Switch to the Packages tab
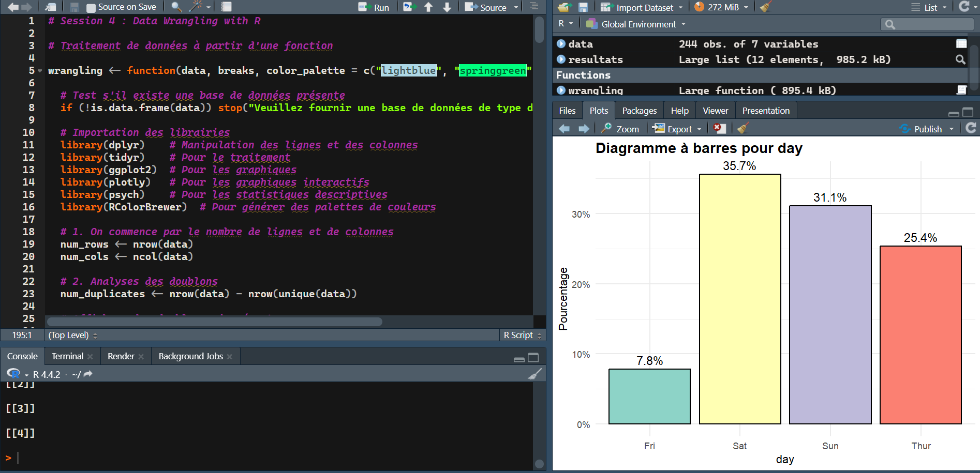The height and width of the screenshot is (473, 980). tap(639, 111)
